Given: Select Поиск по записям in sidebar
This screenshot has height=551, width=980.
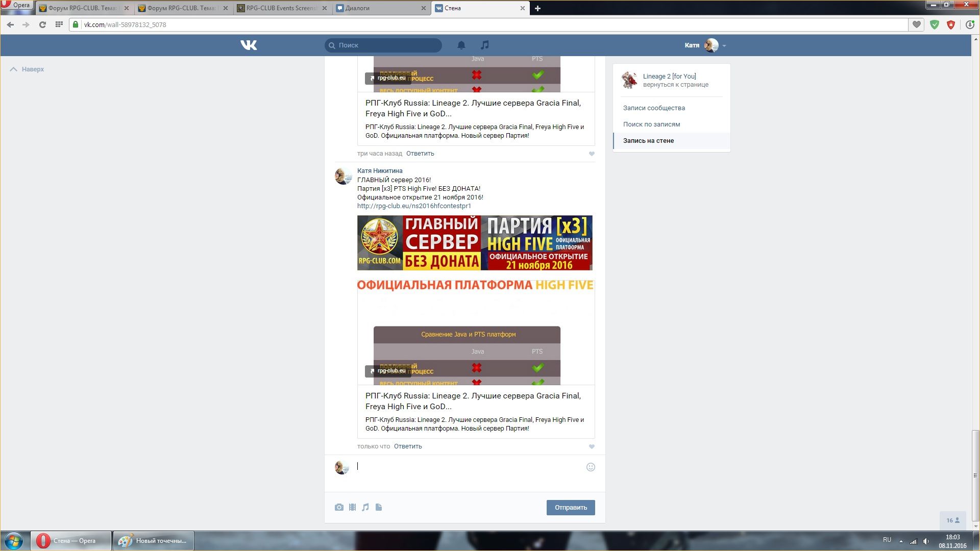Looking at the screenshot, I should (651, 124).
